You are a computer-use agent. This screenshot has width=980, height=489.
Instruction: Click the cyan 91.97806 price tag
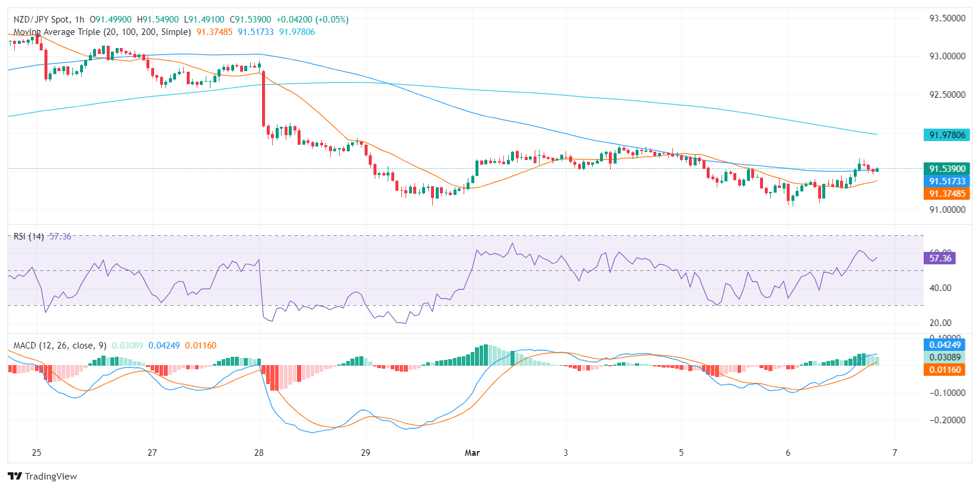pos(947,135)
